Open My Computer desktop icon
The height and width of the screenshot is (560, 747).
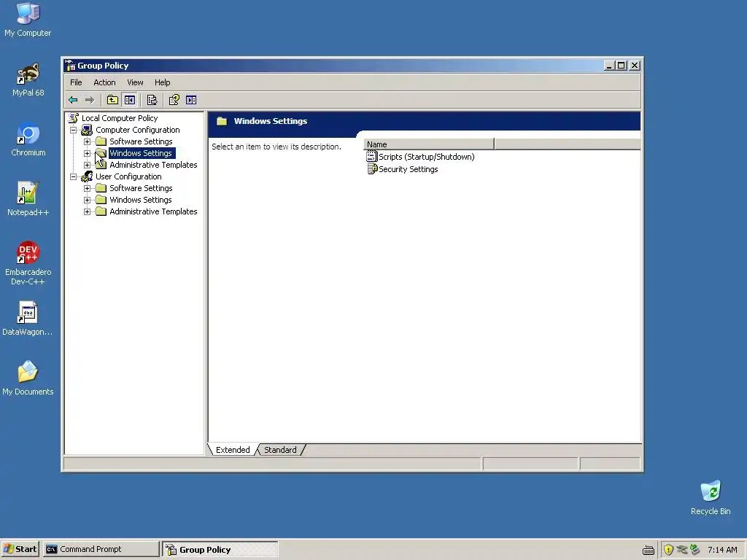28,20
